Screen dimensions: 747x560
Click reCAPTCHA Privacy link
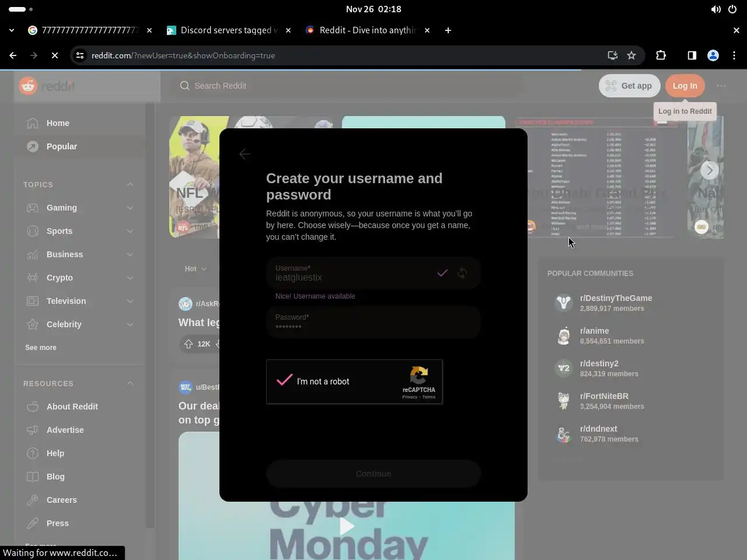coord(410,397)
